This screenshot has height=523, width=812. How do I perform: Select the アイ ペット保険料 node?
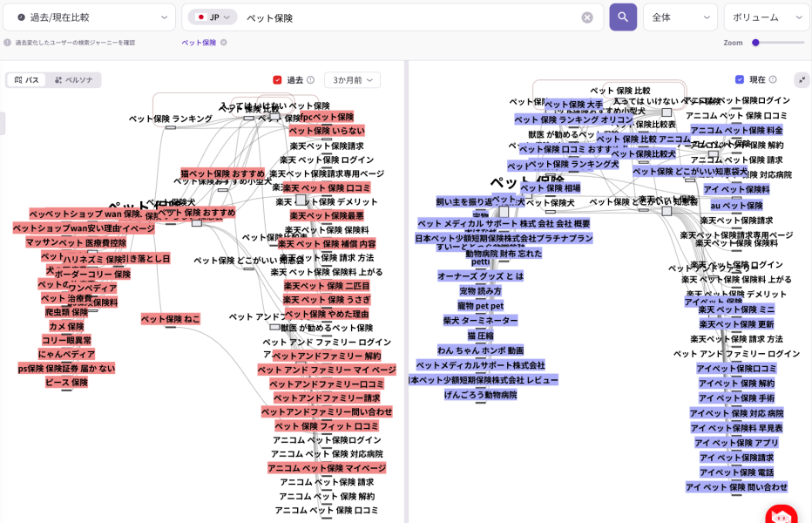[x=736, y=189]
